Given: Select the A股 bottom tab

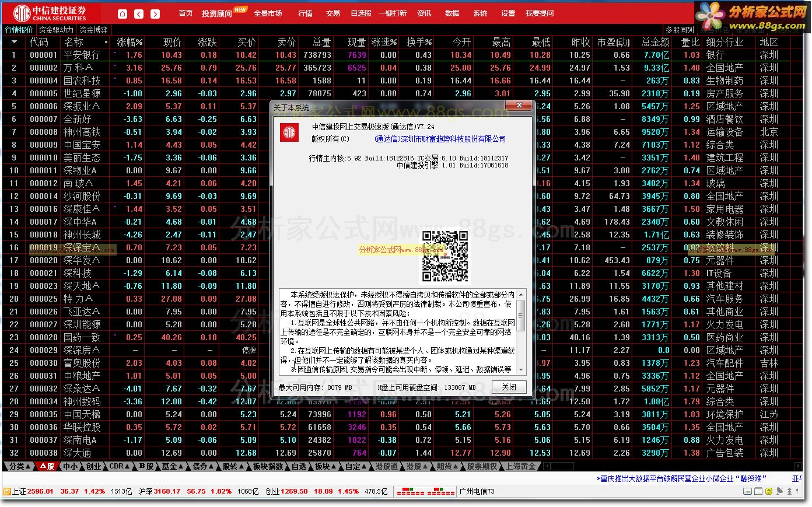Looking at the screenshot, I should pos(48,466).
